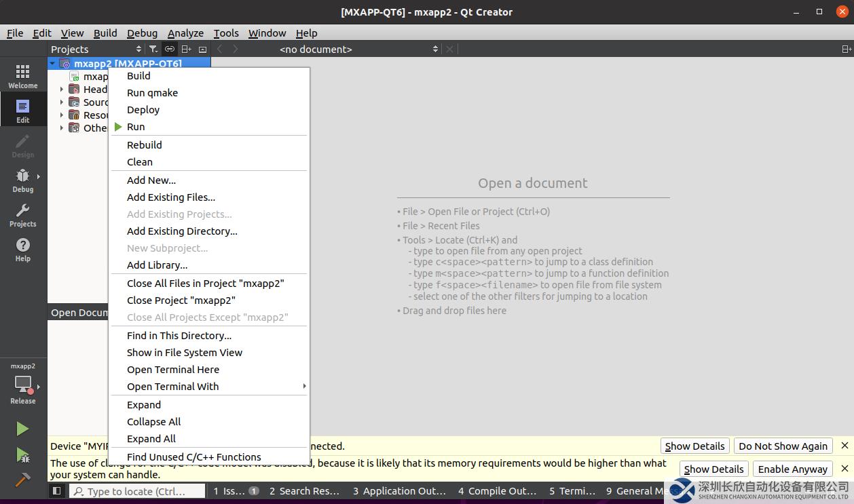Open the mxapp2 Release kit selector
The image size is (854, 504).
point(23,384)
